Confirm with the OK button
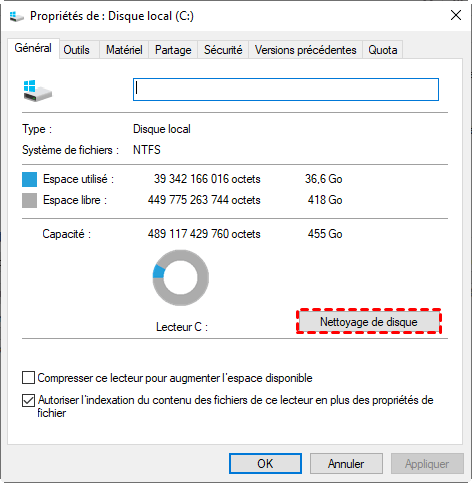This screenshot has height=483, width=472. point(265,464)
